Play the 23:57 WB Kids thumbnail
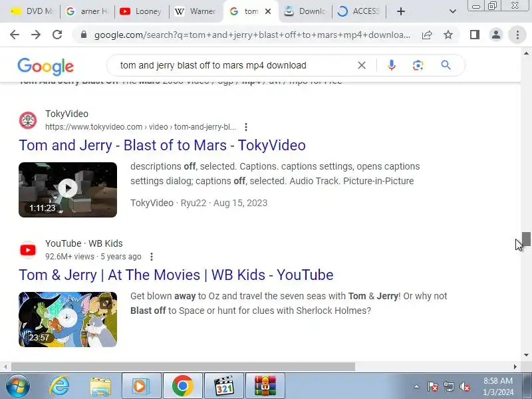Screen dimensions: 532x399 click(x=68, y=319)
